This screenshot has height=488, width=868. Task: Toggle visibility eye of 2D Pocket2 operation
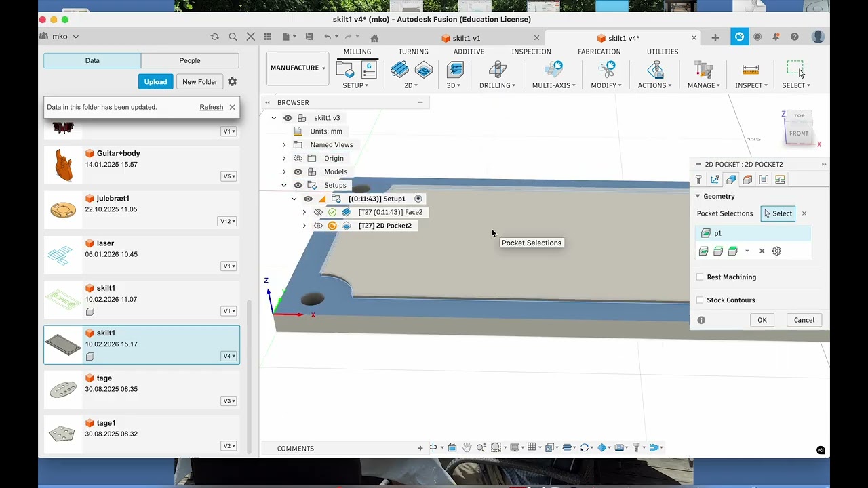click(318, 226)
